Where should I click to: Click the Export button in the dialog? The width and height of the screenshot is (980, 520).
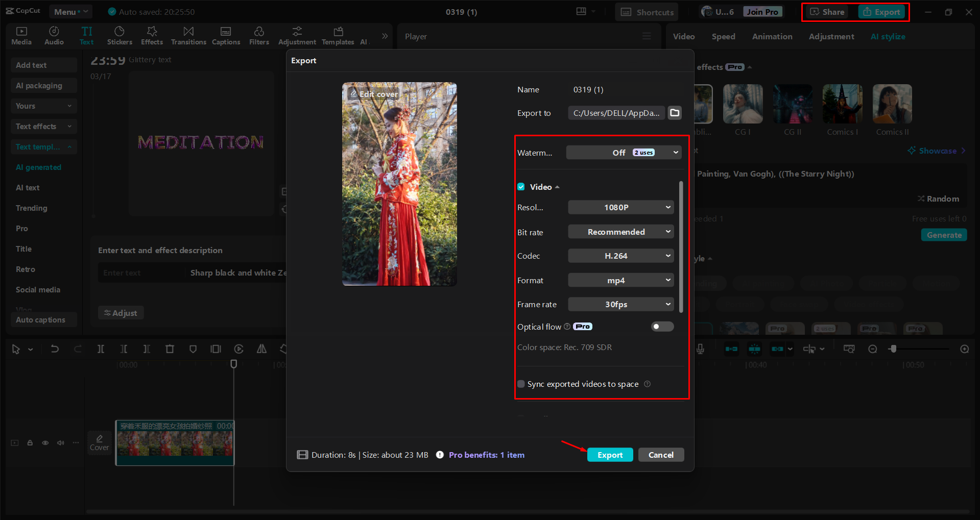click(x=610, y=454)
